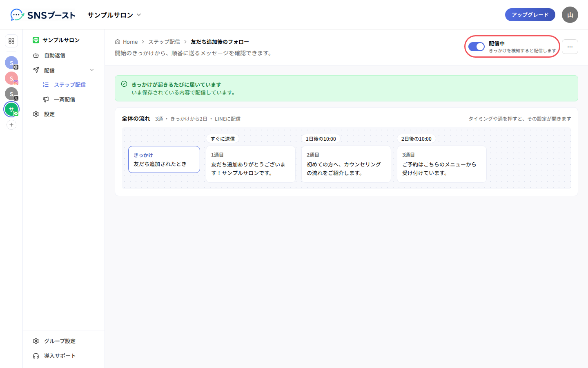588x368 pixels.
Task: Open the すぐに送信 timing chip
Action: [x=223, y=139]
